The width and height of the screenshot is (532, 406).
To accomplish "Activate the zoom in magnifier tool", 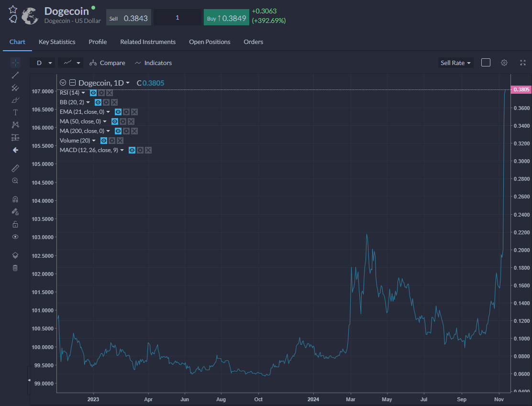I will pyautogui.click(x=15, y=181).
